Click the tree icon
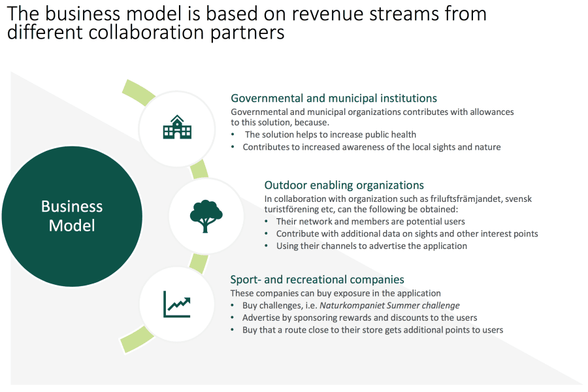 pyautogui.click(x=206, y=216)
